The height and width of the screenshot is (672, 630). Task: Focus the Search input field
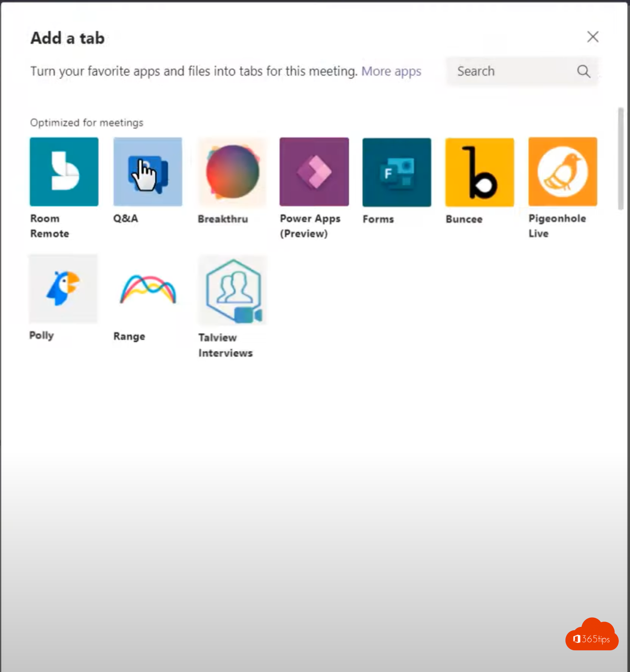click(522, 71)
